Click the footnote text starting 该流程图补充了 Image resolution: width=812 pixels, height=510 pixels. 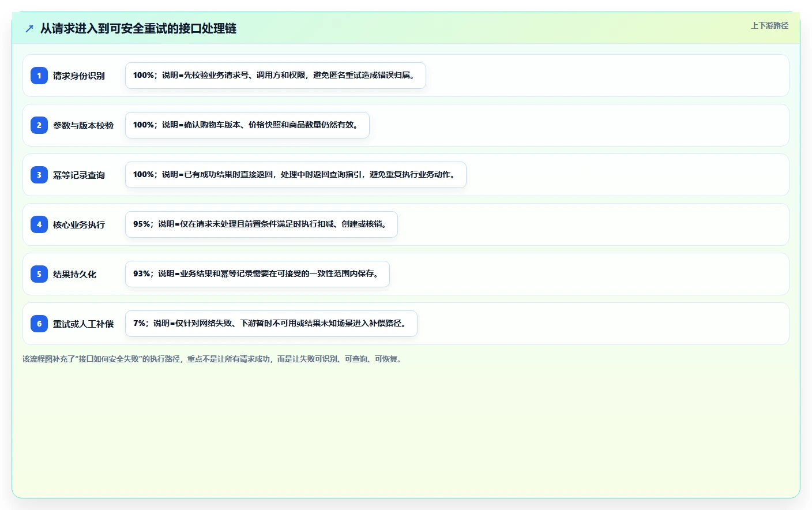(213, 359)
